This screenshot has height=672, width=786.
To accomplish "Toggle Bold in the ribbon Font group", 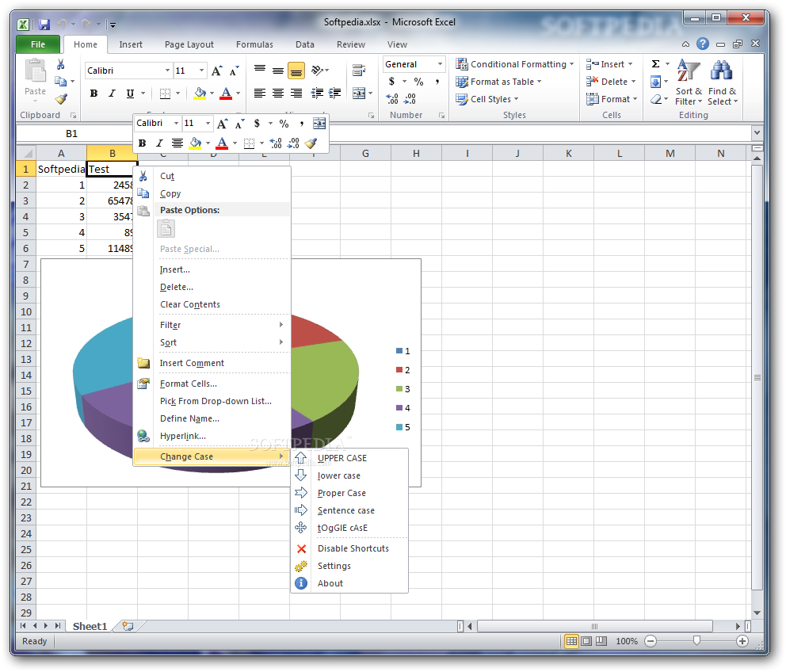I will [x=93, y=94].
